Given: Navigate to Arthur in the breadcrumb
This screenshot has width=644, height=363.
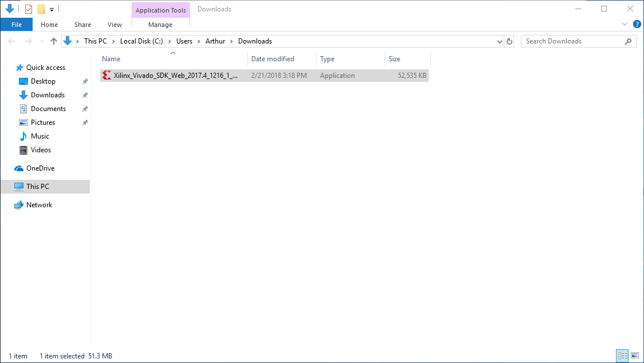Looking at the screenshot, I should click(215, 41).
